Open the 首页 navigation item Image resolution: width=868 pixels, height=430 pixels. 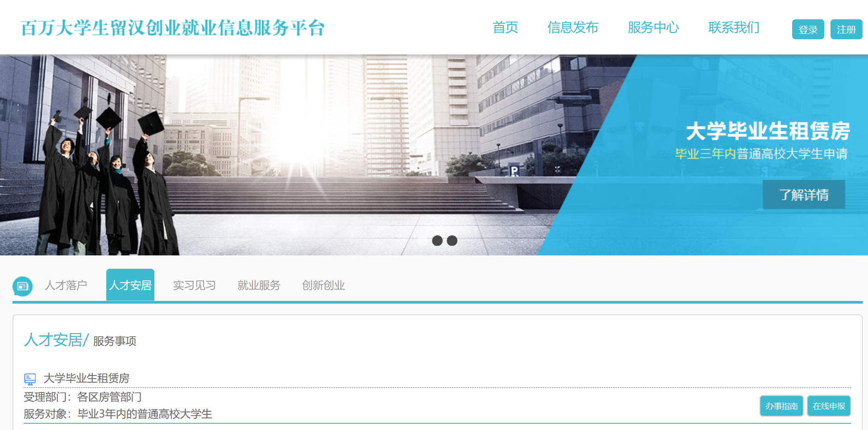pos(505,28)
